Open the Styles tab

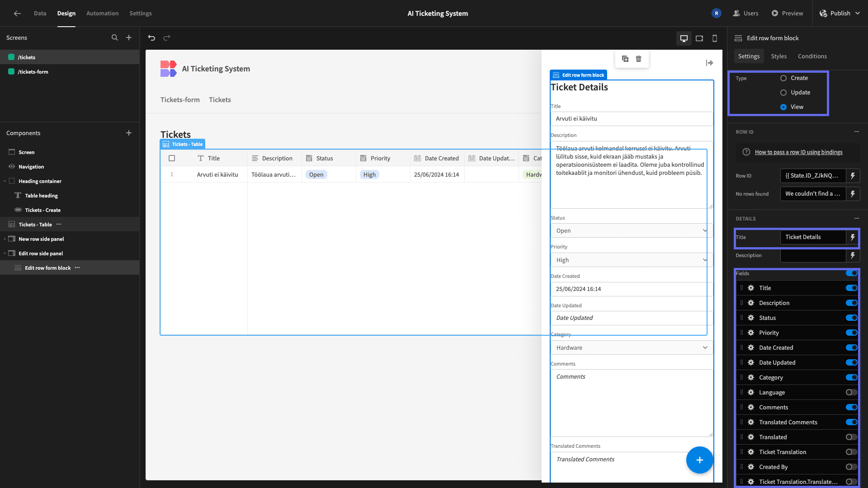(778, 56)
